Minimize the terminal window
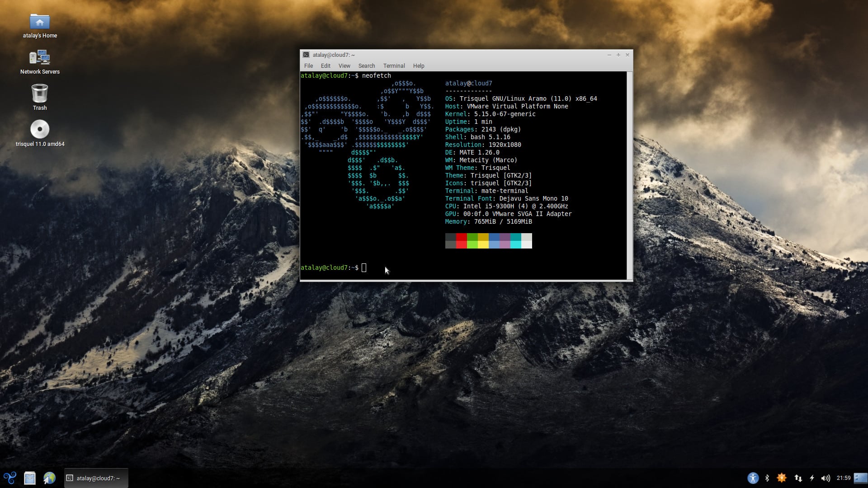This screenshot has height=488, width=868. (609, 55)
